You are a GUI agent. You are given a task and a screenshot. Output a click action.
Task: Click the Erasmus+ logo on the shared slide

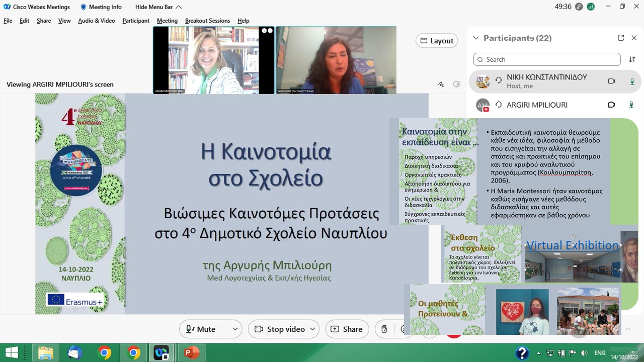[x=74, y=300]
